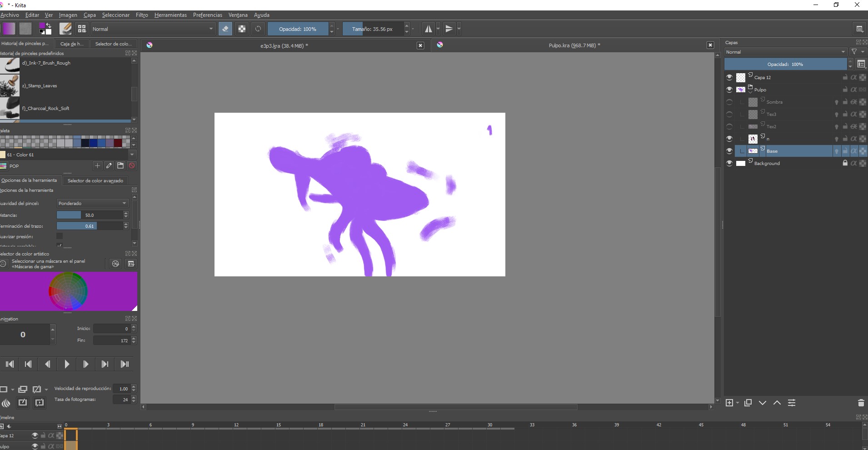The width and height of the screenshot is (868, 450).
Task: Duplicate the current layer
Action: coord(748,403)
